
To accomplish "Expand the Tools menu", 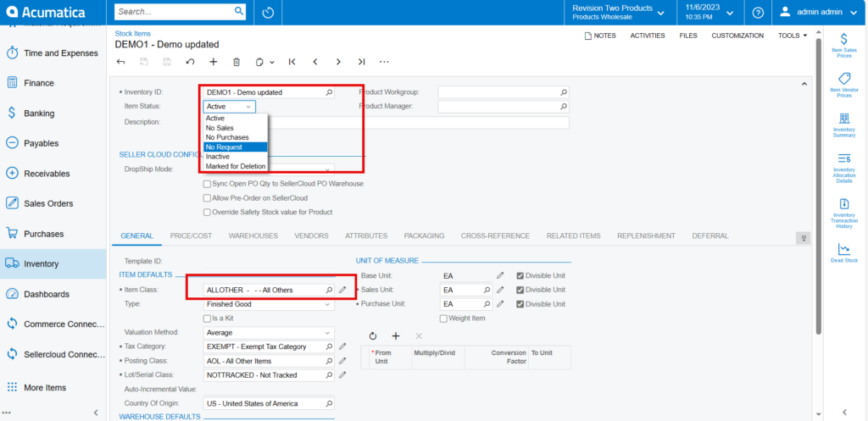I will tap(793, 36).
